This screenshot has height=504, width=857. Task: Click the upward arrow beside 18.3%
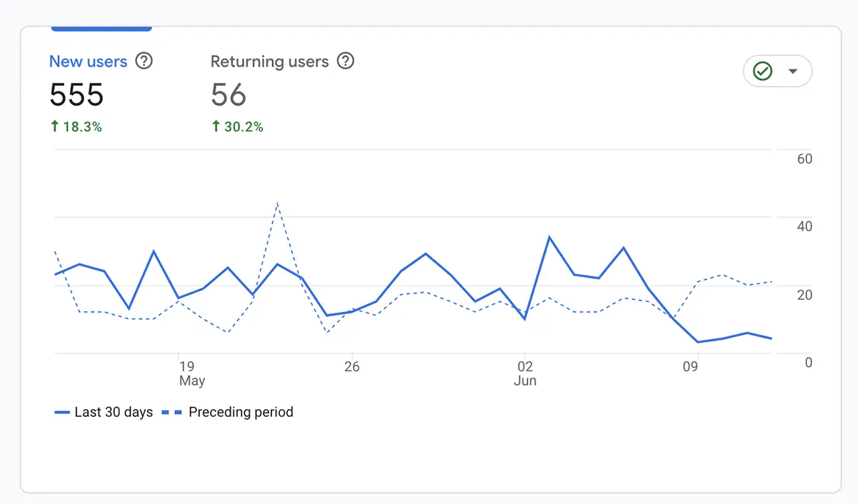(x=54, y=126)
